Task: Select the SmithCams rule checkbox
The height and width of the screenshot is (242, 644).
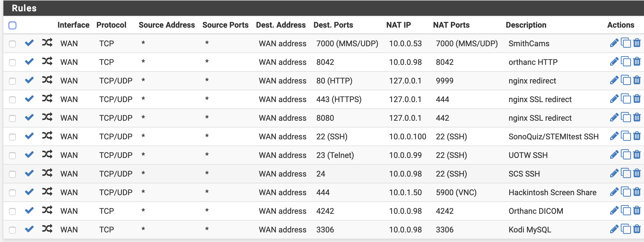Action: click(x=12, y=44)
